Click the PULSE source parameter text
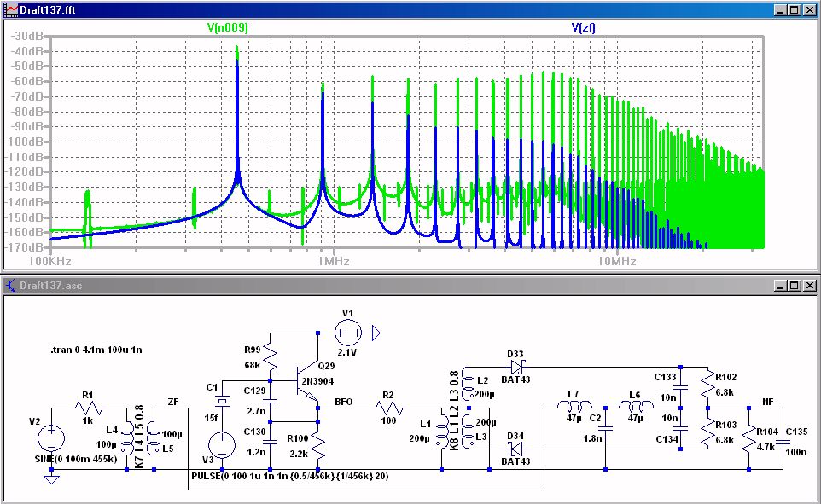Image resolution: width=821 pixels, height=504 pixels. 289,476
